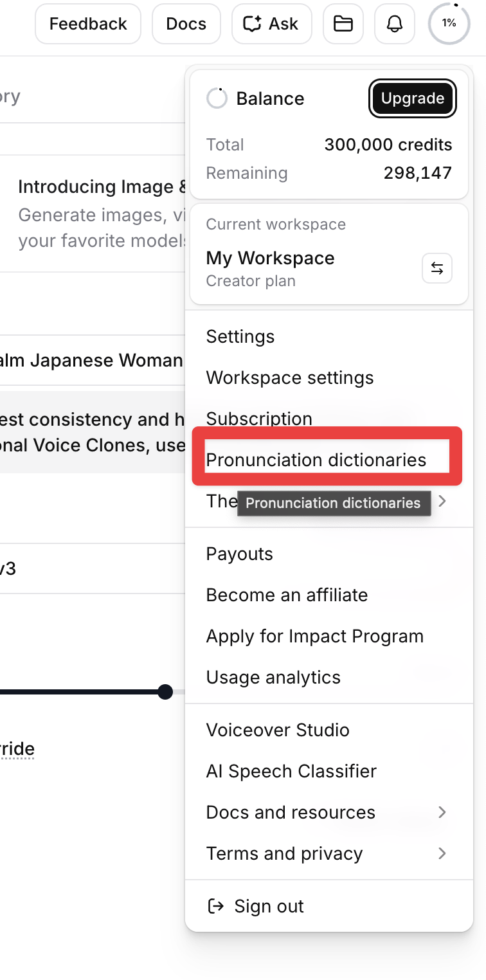Send Feedback via the top bar button
The height and width of the screenshot is (980, 486).
click(88, 24)
